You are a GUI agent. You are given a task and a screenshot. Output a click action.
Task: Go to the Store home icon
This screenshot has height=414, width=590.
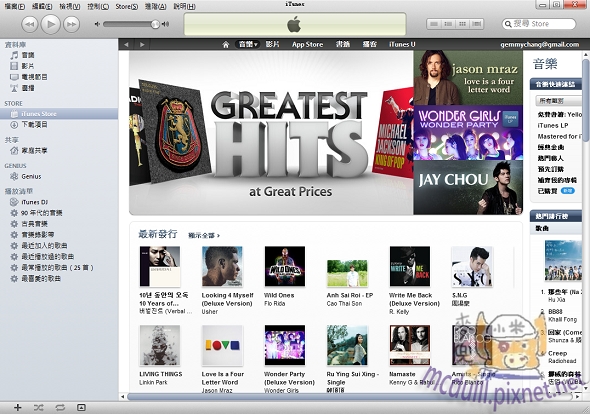tap(225, 44)
